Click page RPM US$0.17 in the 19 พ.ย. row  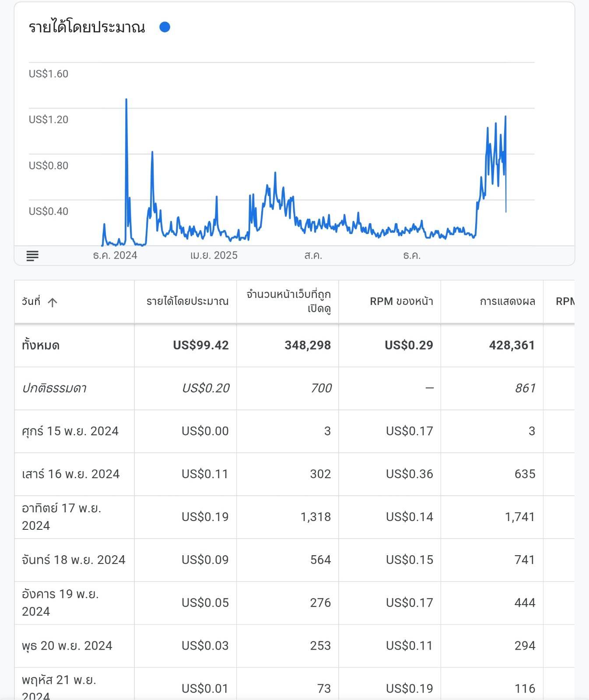coord(410,602)
